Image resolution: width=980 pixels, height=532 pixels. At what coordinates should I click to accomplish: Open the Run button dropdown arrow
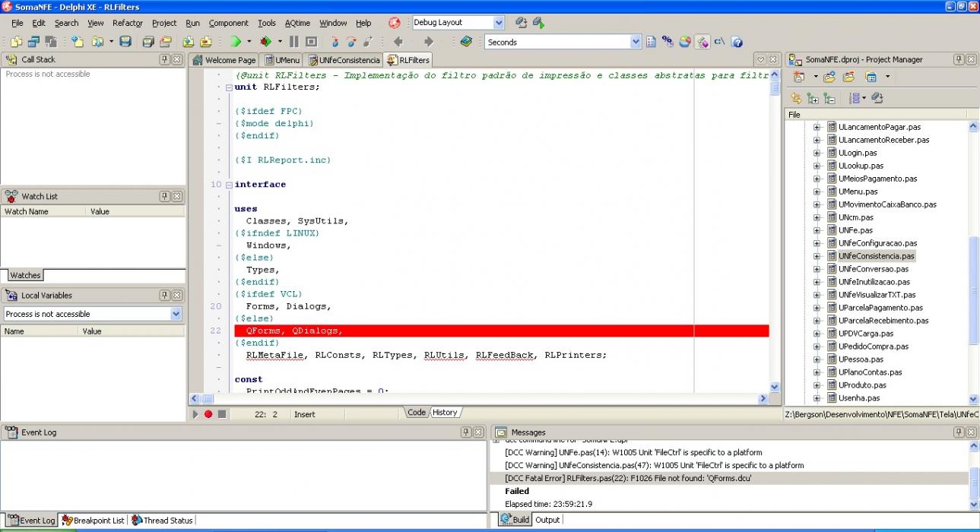pos(249,42)
